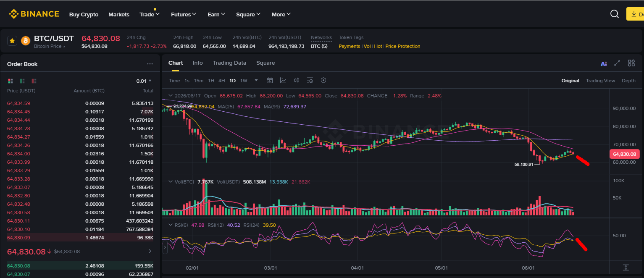Image resolution: width=644 pixels, height=278 pixels.
Task: Click the Payments token tag
Action: (x=350, y=46)
